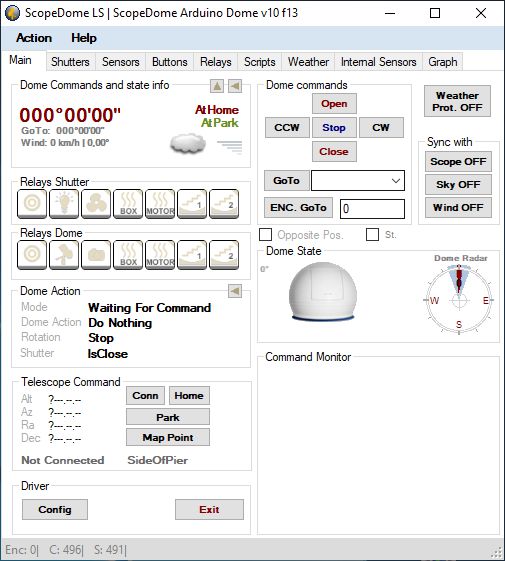This screenshot has width=505, height=561.
Task: Toggle stairs relay 1 in Relays Shutter
Action: point(192,204)
